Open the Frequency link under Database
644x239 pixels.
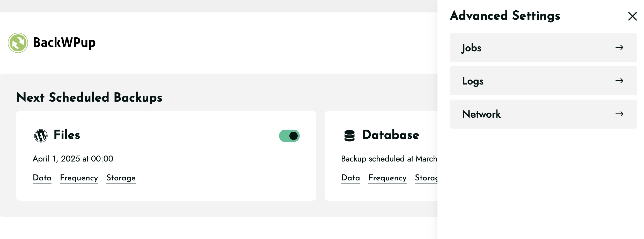[387, 178]
